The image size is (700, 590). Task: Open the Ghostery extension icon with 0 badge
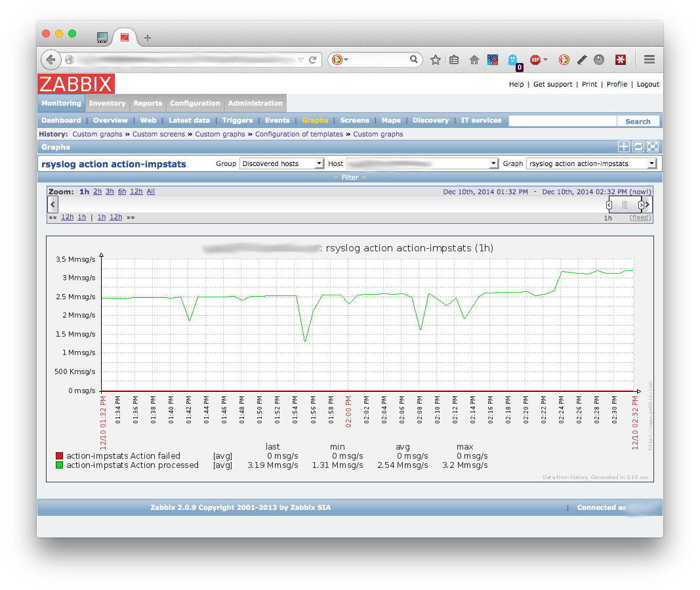(514, 61)
